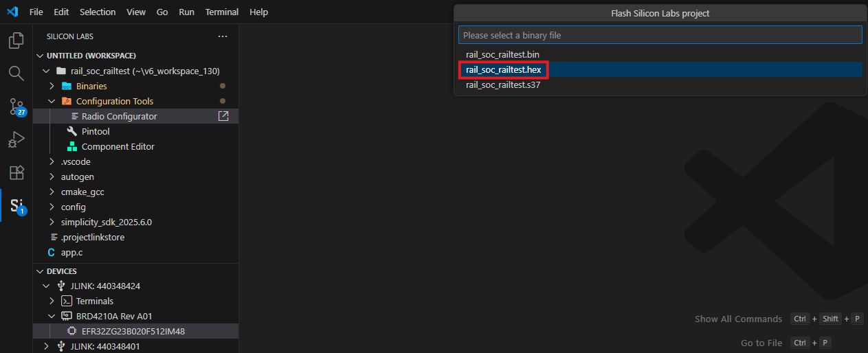Screen dimensions: 868x353
Task: Click the VS Code logo icon
Action: [12, 12]
